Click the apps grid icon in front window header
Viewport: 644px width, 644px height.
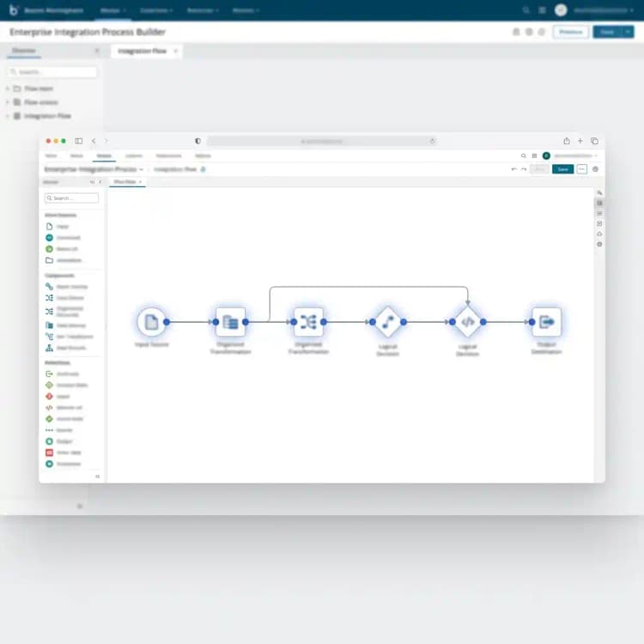[534, 155]
